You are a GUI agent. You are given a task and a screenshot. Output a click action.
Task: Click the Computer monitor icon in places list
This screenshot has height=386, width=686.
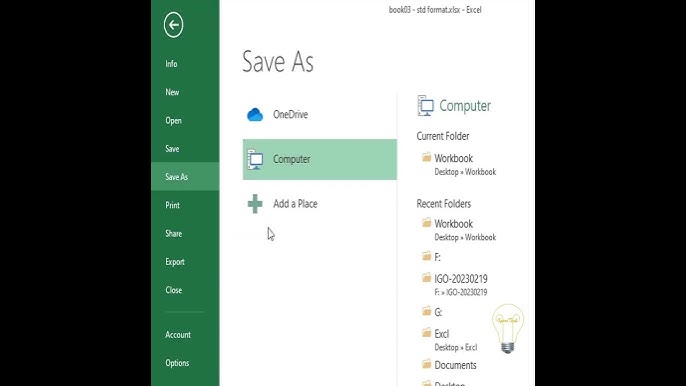coord(255,159)
